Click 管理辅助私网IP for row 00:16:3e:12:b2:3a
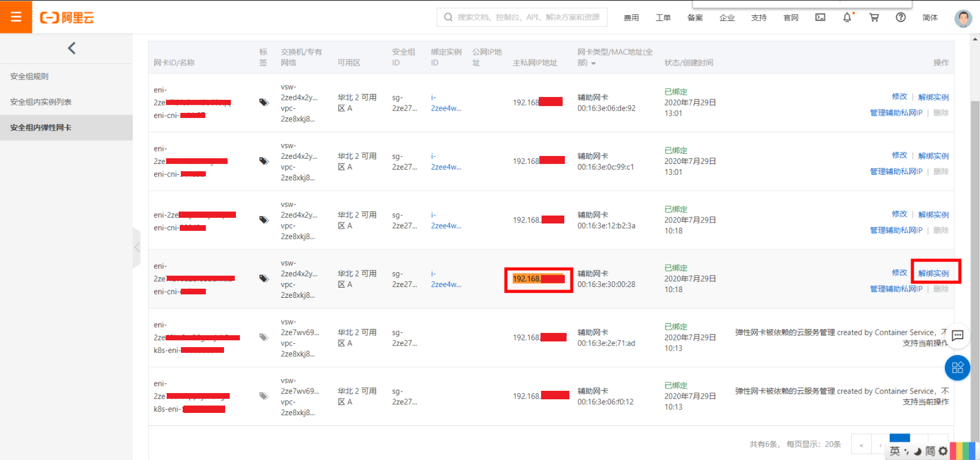Image resolution: width=980 pixels, height=460 pixels. pos(896,230)
